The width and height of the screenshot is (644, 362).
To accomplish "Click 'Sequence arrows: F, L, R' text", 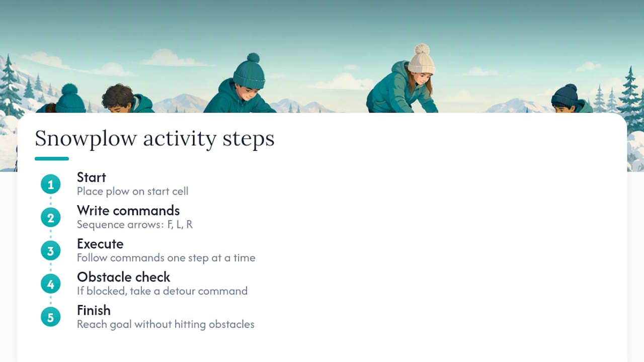I will tap(135, 225).
